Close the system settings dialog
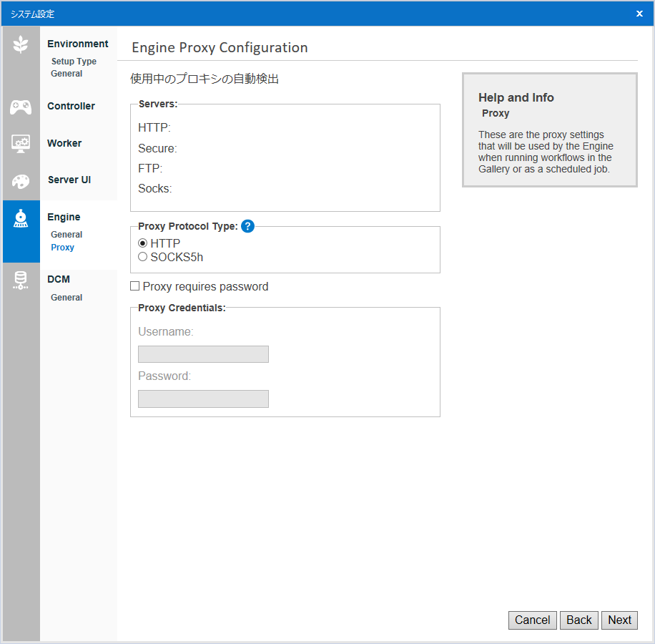This screenshot has width=655, height=644. coord(639,14)
